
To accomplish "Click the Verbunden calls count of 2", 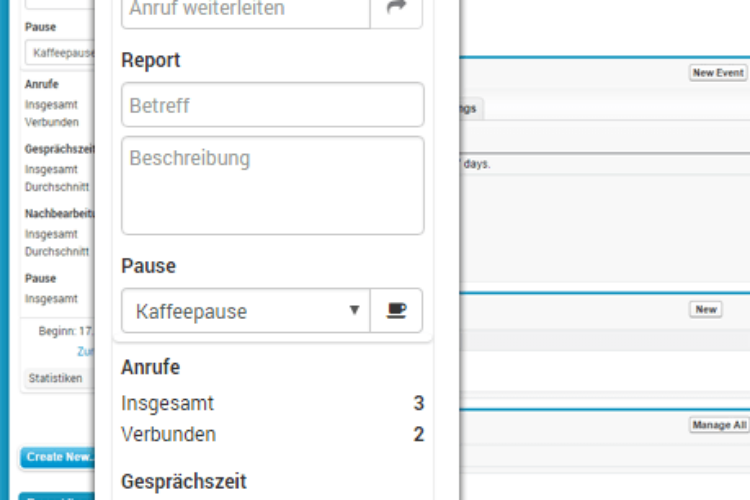I will pyautogui.click(x=419, y=434).
